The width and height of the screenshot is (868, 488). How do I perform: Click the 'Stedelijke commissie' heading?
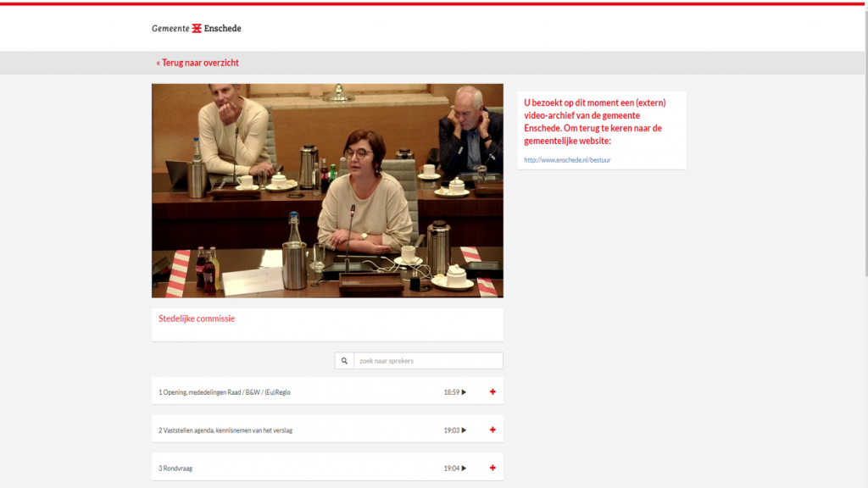pyautogui.click(x=197, y=319)
